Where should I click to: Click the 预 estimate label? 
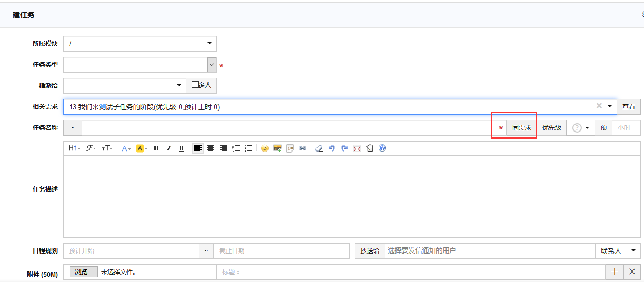pyautogui.click(x=603, y=128)
